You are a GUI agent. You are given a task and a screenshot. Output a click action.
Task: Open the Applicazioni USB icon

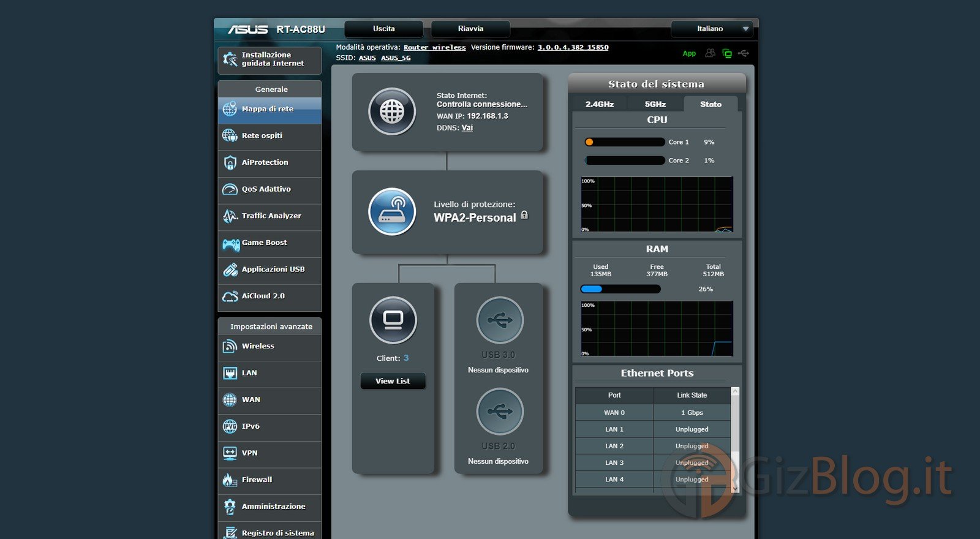pyautogui.click(x=230, y=269)
